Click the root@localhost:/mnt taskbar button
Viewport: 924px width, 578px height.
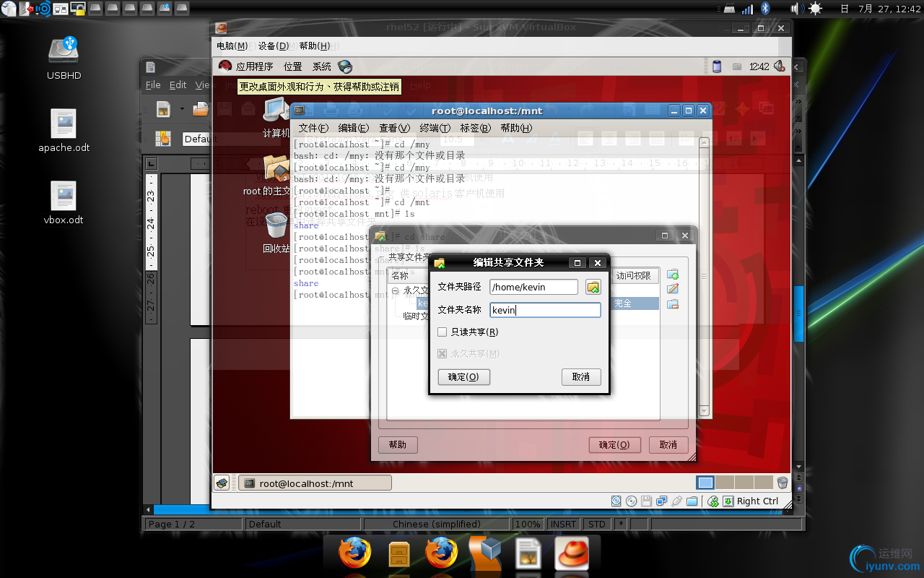(x=315, y=483)
